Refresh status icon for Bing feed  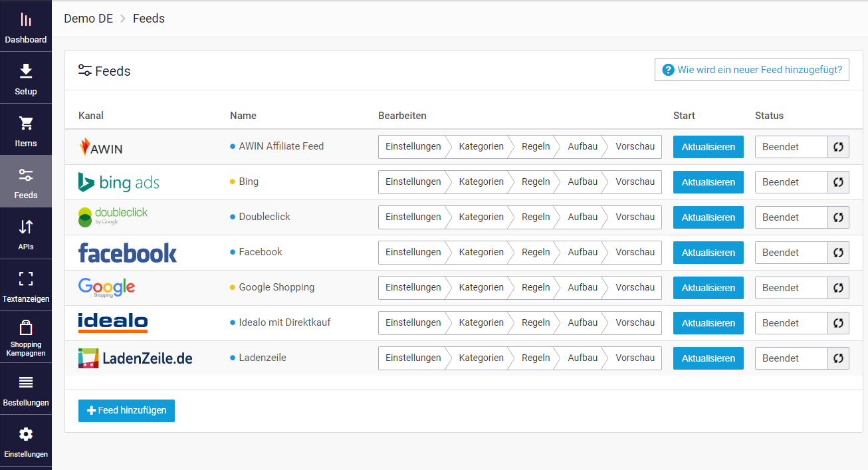(x=838, y=182)
